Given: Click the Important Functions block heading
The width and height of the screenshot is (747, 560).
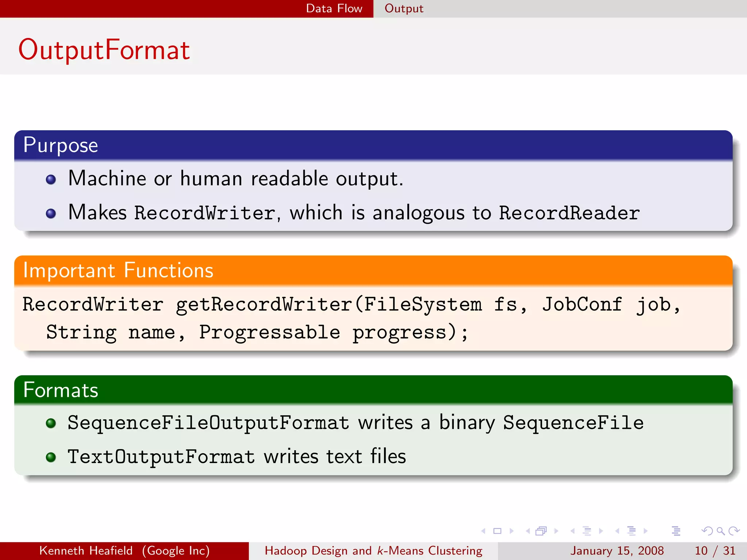Looking at the screenshot, I should [118, 270].
